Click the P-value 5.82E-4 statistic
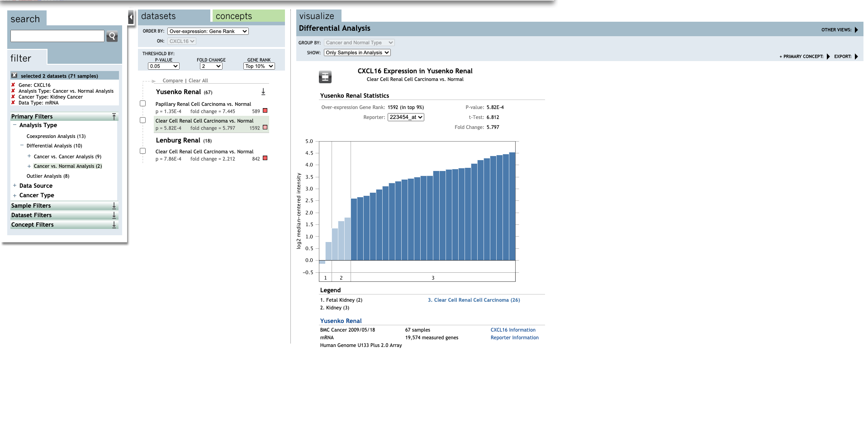 tap(495, 107)
